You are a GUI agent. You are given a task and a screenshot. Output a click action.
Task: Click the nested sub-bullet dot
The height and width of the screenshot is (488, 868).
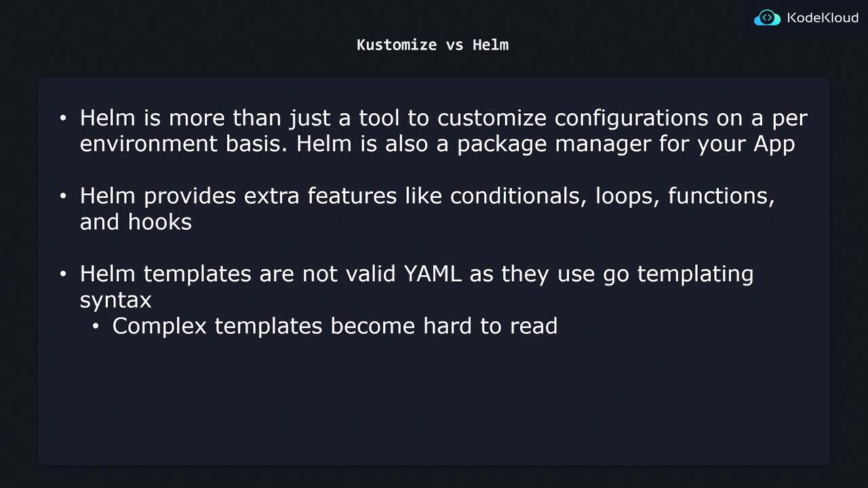coord(96,327)
